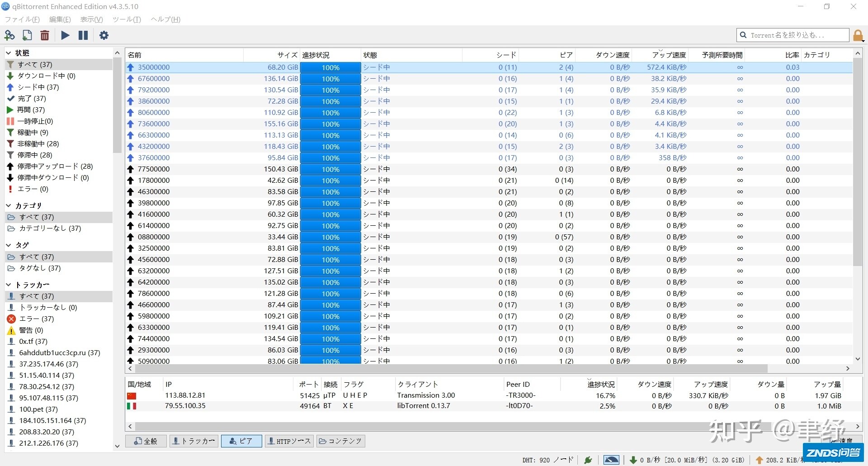Viewport: 868px width, 466px height.
Task: Sort torrents by アップ速度 column header
Action: pos(660,55)
